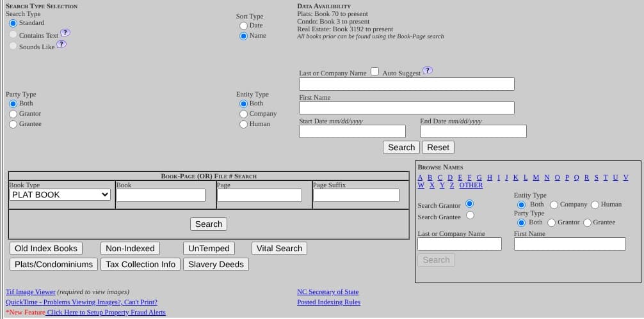
Task: Select Grantee under left Party Type
Action: coord(13,124)
